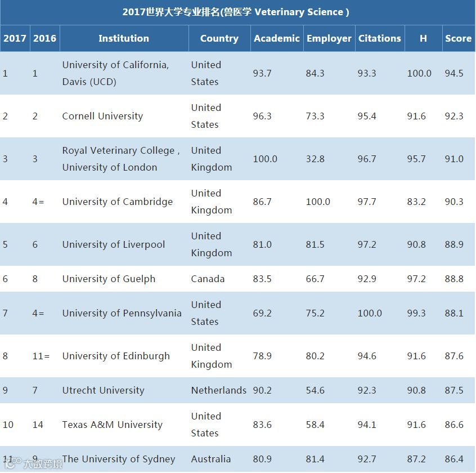Click Sydney's academic value 80.9

[262, 459]
